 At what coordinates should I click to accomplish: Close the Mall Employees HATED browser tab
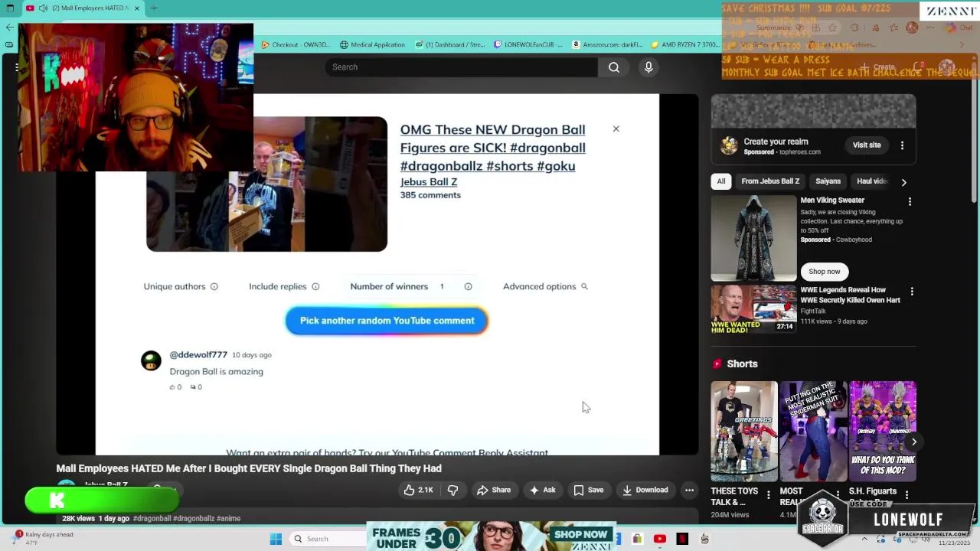pyautogui.click(x=137, y=8)
